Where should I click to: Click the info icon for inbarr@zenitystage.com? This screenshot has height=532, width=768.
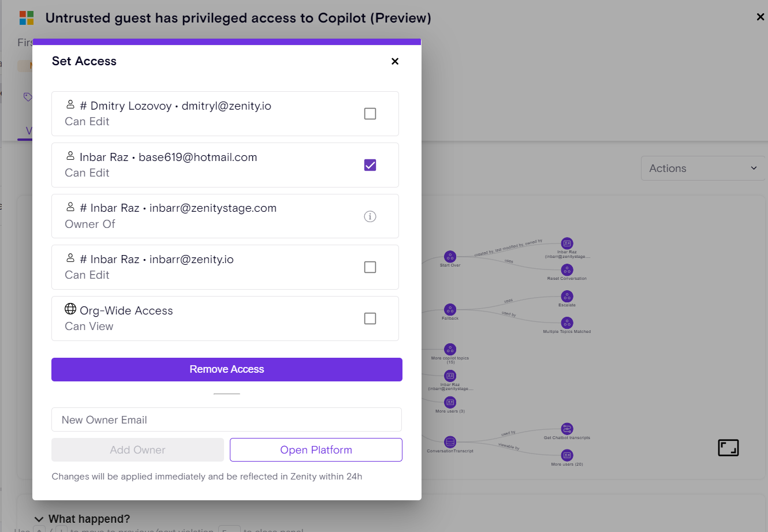pos(370,216)
